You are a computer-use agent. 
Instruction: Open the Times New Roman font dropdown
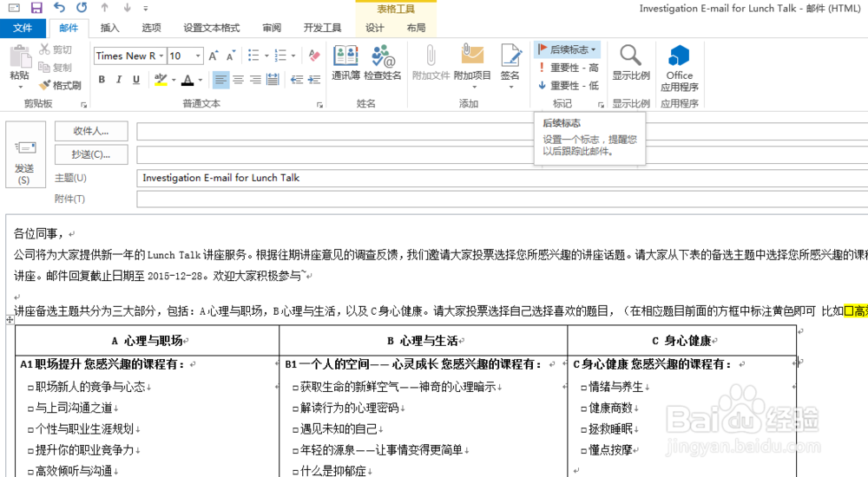(161, 56)
